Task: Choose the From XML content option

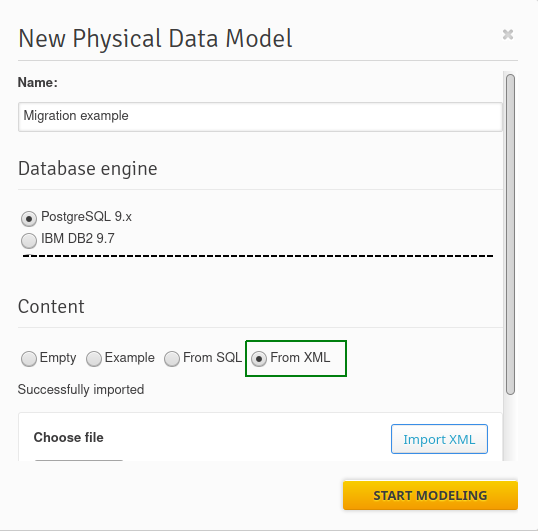Action: coord(259,359)
